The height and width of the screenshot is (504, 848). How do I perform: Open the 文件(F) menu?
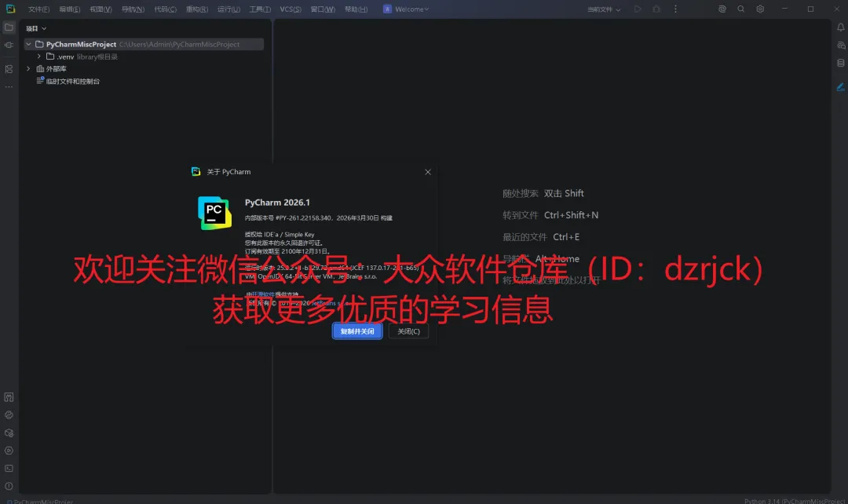pyautogui.click(x=38, y=9)
